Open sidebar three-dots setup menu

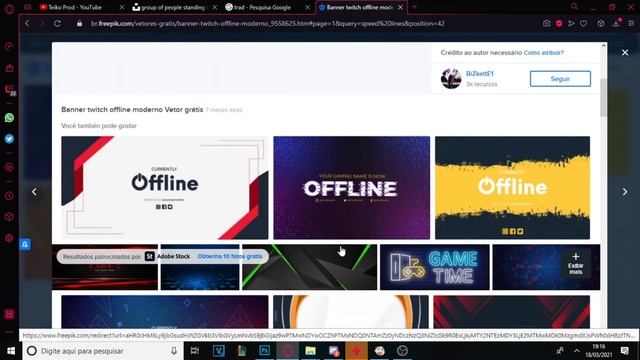tap(9, 332)
